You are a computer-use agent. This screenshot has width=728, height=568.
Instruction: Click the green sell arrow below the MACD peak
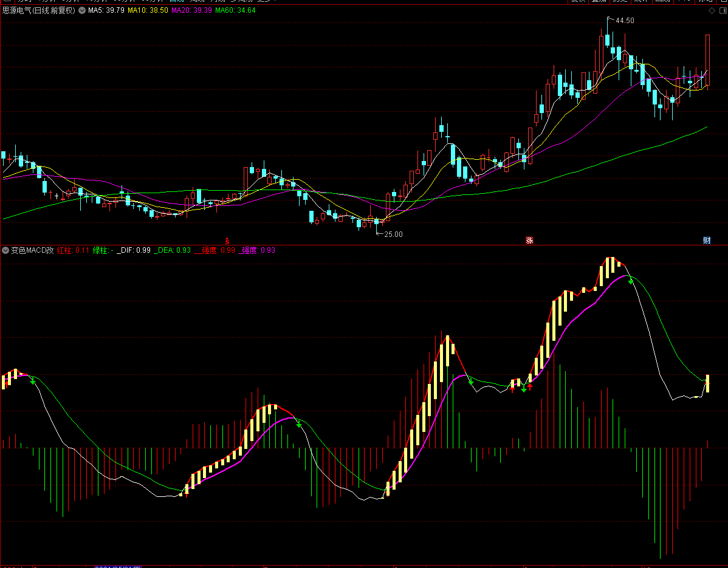coord(631,281)
